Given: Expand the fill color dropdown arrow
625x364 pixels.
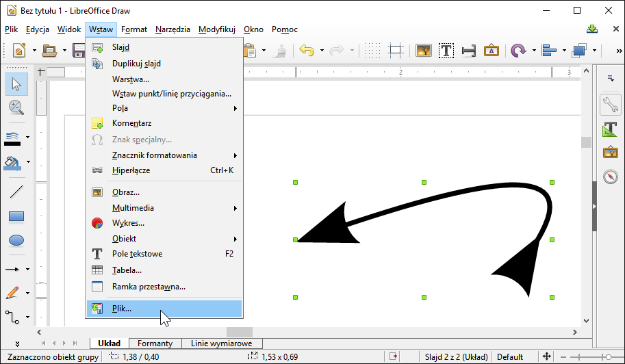Looking at the screenshot, I should point(28,161).
